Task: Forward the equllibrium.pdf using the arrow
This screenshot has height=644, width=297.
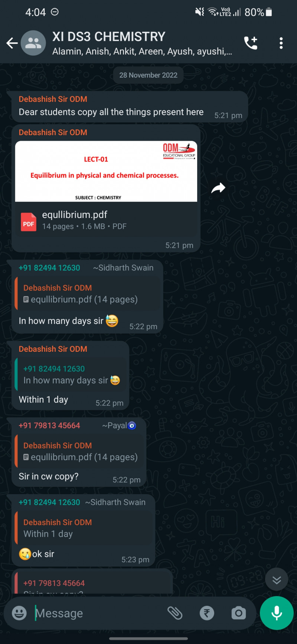Action: point(218,188)
